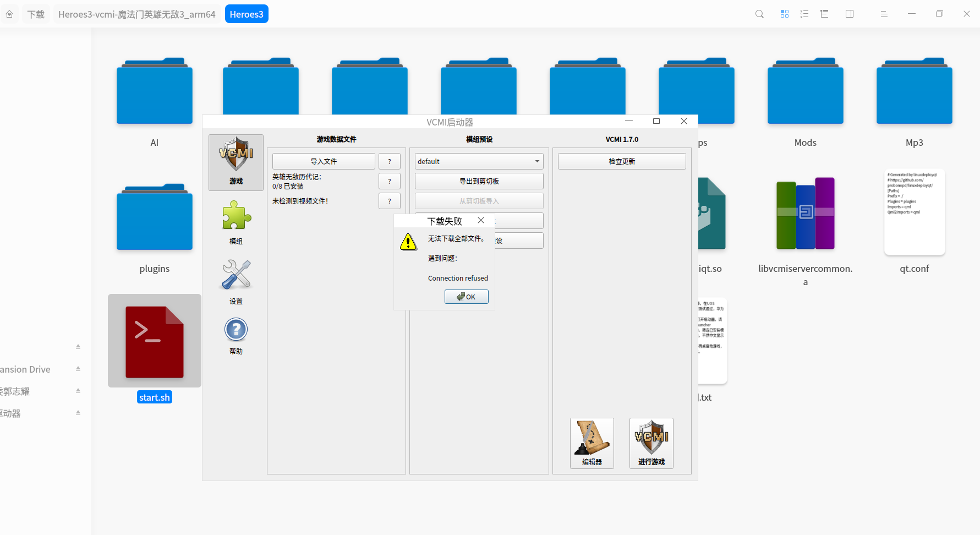
Task: Open the 帮助 question mark section
Action: [236, 336]
